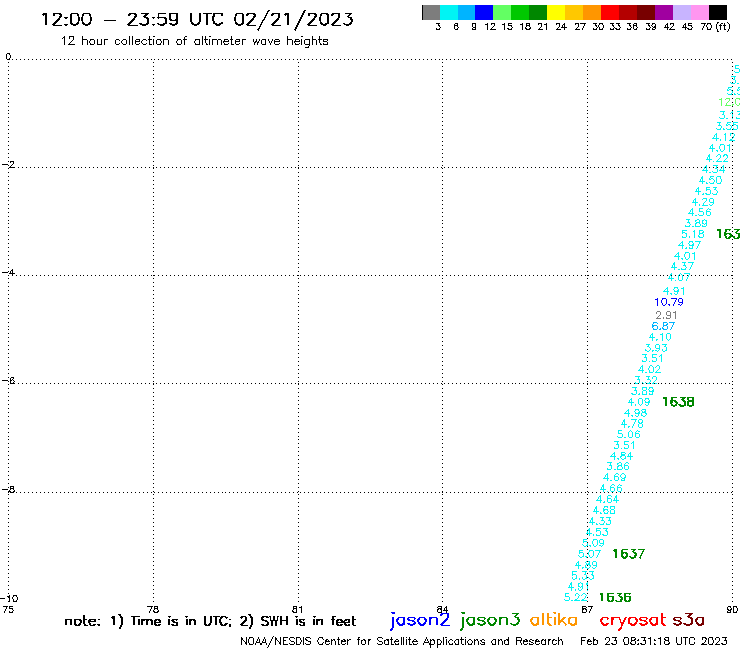Select the pink swatch in the legend bar

pos(700,12)
